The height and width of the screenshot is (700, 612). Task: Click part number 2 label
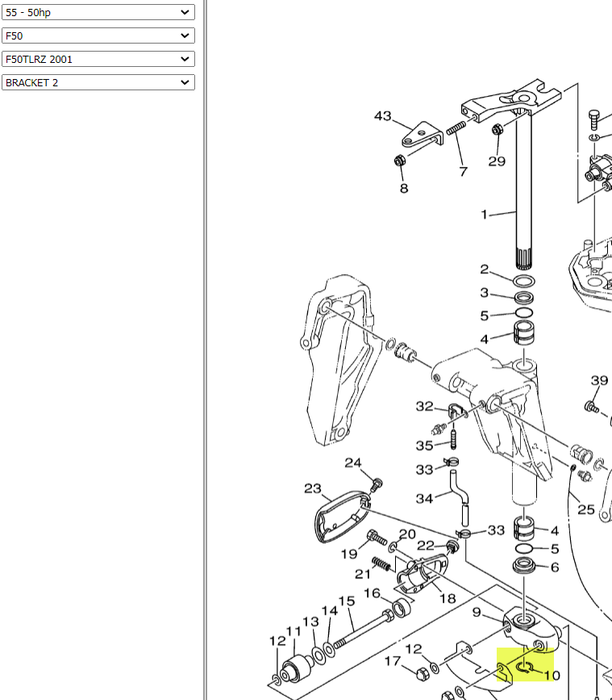(485, 269)
